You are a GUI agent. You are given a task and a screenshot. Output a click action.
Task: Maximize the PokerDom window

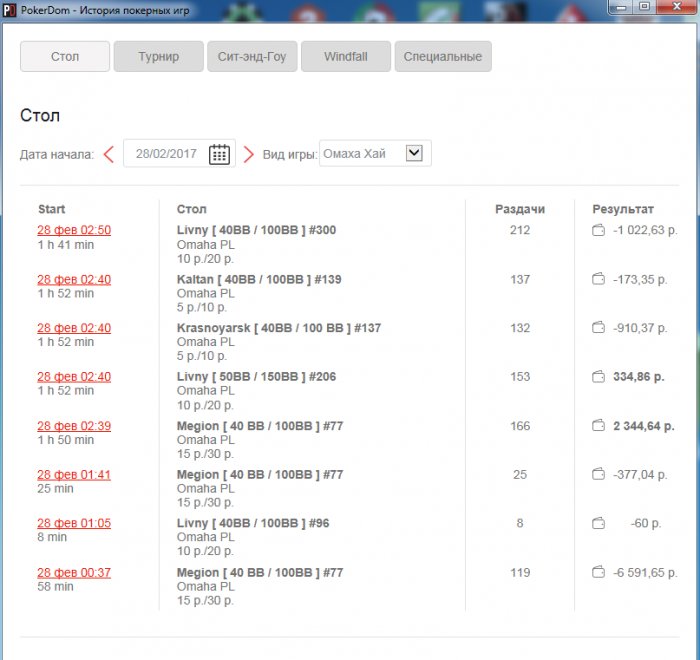click(644, 7)
